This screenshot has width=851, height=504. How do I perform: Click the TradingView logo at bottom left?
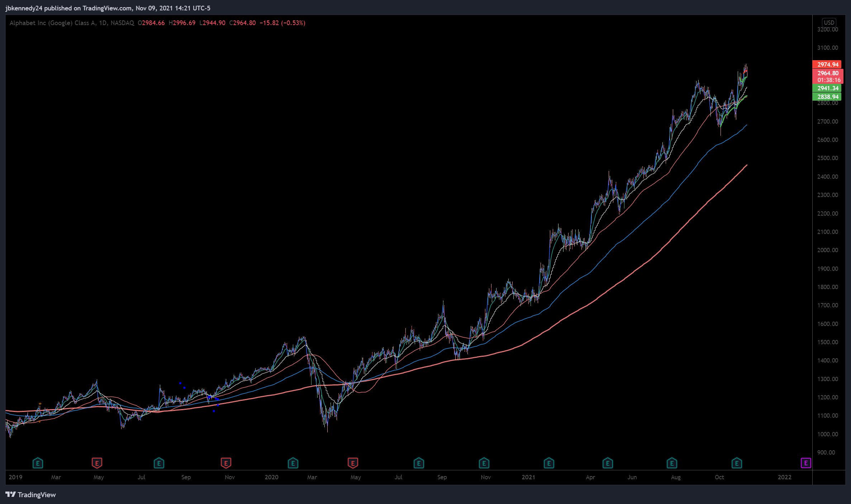click(x=31, y=495)
